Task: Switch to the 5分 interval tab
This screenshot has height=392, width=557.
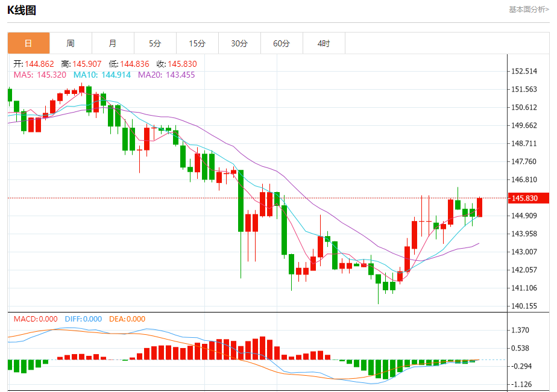Action: coord(156,43)
